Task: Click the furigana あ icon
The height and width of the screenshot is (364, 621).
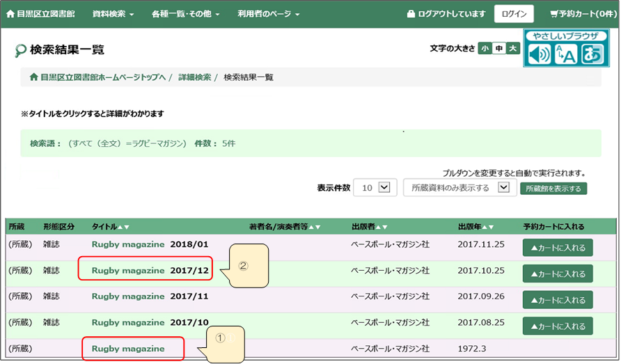Action: (592, 54)
